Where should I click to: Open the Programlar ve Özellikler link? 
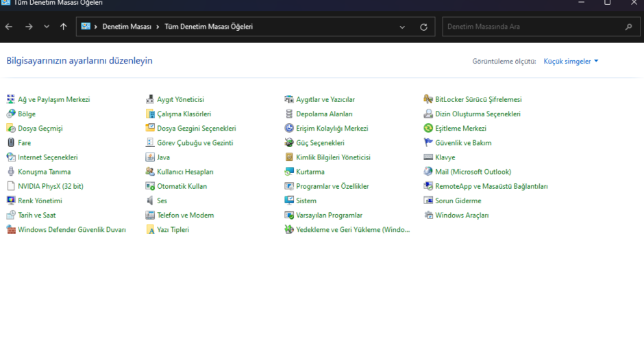coord(332,186)
